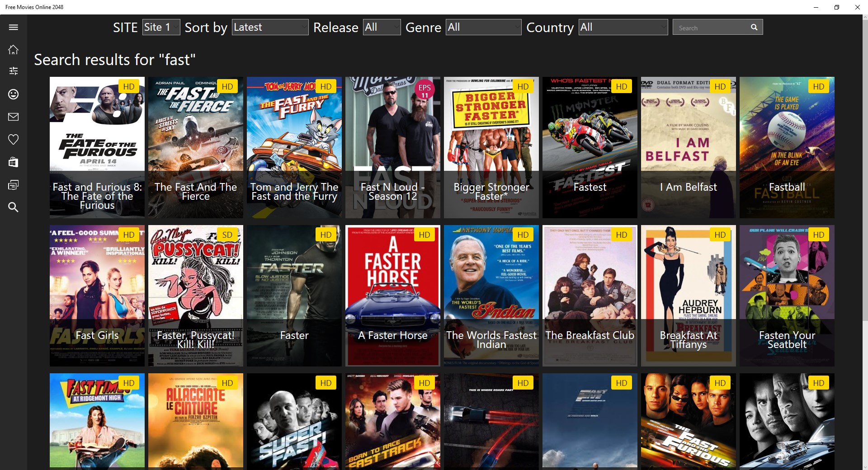Screen dimensions: 868x470
Task: Open The Breakfast Club poster
Action: [x=590, y=296]
